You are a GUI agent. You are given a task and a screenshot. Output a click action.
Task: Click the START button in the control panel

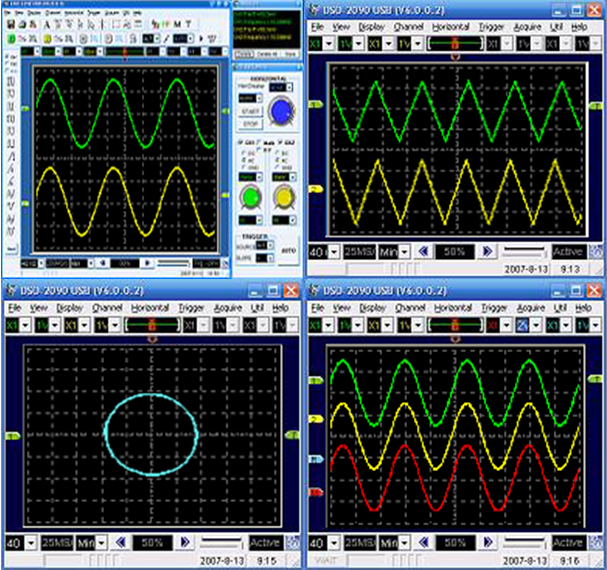250,111
